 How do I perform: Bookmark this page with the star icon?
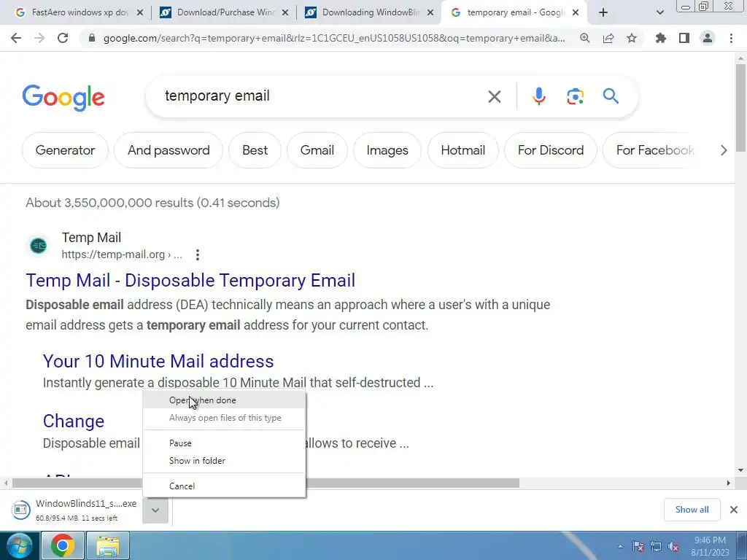click(x=632, y=38)
